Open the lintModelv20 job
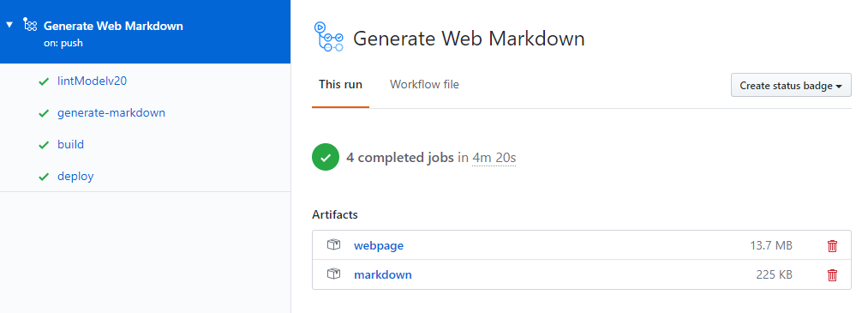This screenshot has width=868, height=313. (x=92, y=81)
